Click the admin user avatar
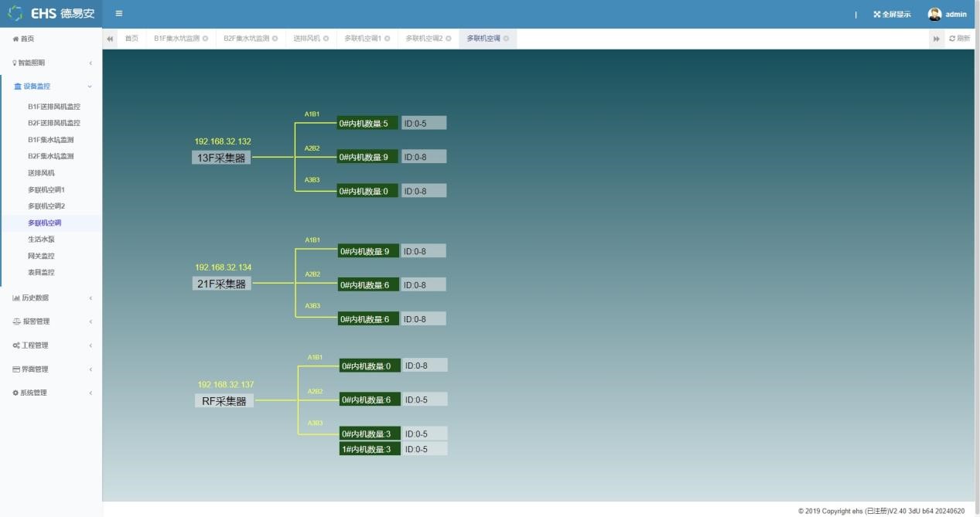This screenshot has width=980, height=517. (x=934, y=14)
